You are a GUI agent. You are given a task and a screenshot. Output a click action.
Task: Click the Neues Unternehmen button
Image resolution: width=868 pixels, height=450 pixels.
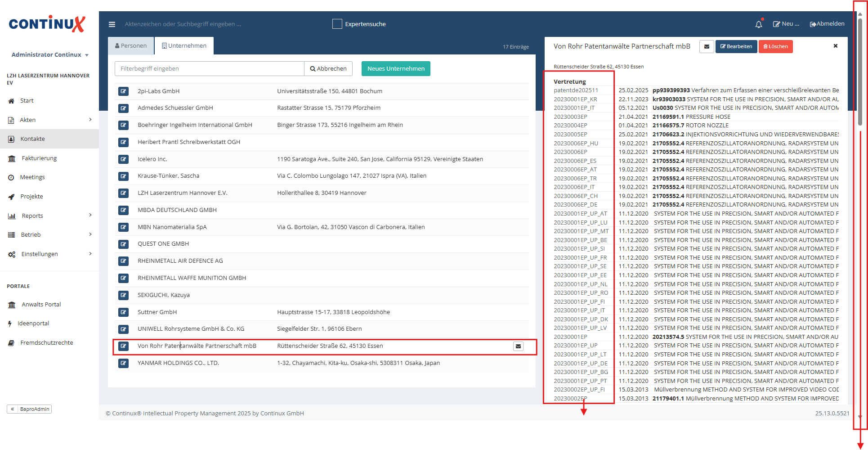396,69
